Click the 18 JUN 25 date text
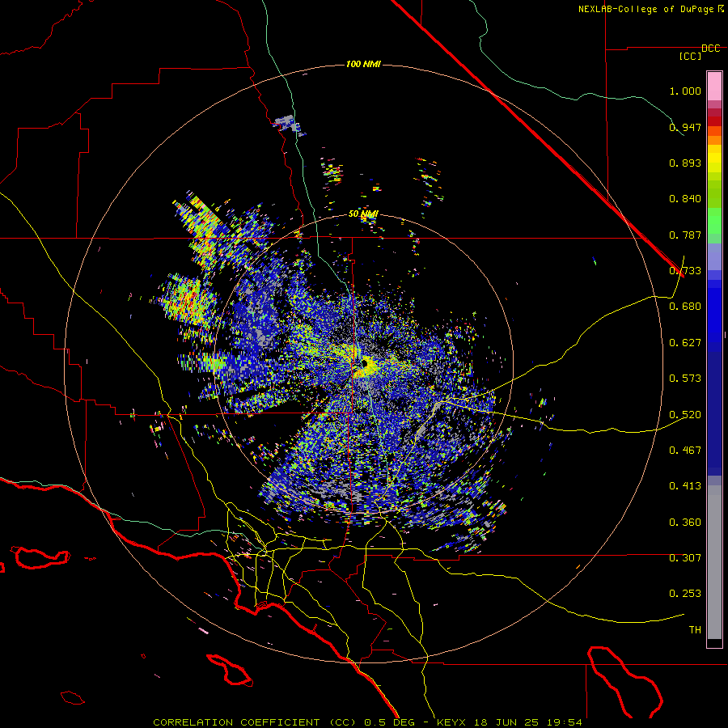 point(505,722)
